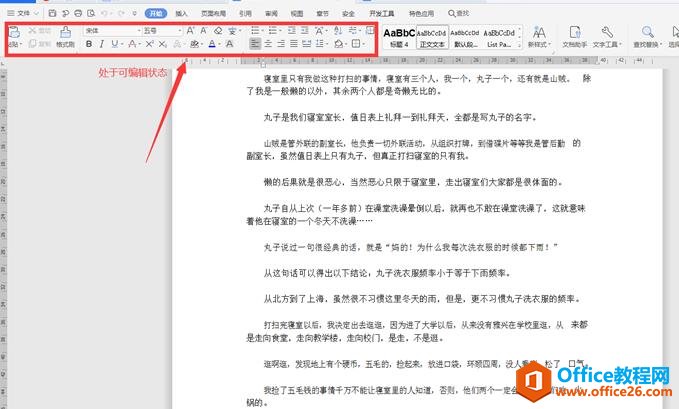Click the Find and Replace (查找替换) icon
The image size is (679, 409).
pyautogui.click(x=646, y=36)
